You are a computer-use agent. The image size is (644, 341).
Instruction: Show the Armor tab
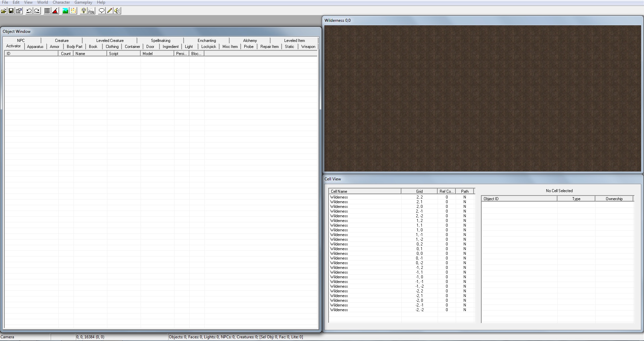(x=55, y=47)
